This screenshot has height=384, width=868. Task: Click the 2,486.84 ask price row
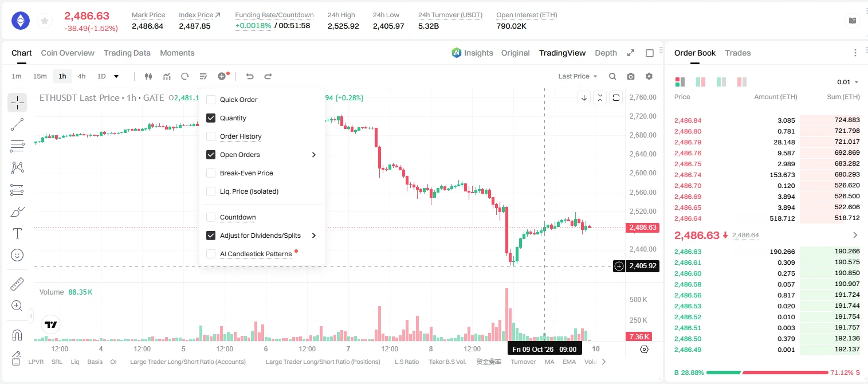click(x=767, y=120)
